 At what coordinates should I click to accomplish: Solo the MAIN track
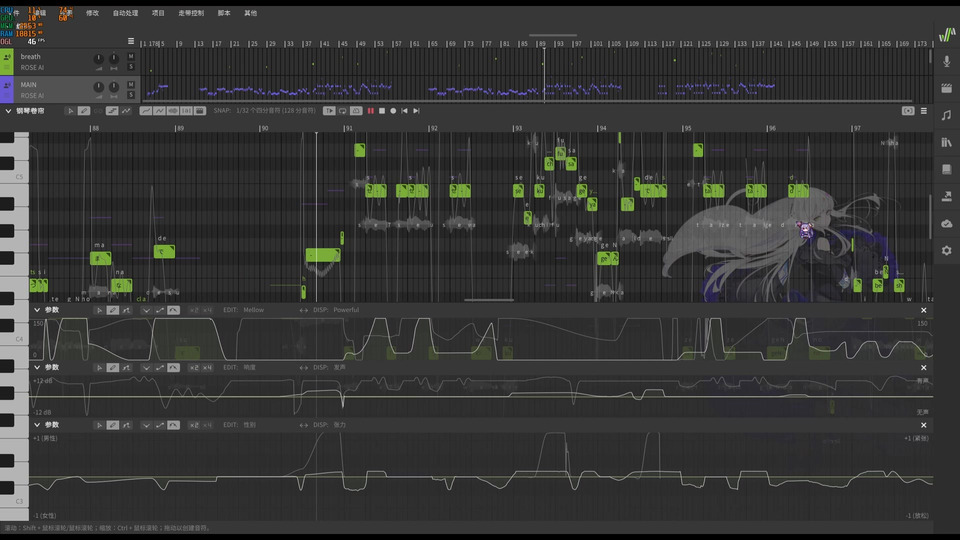[131, 95]
